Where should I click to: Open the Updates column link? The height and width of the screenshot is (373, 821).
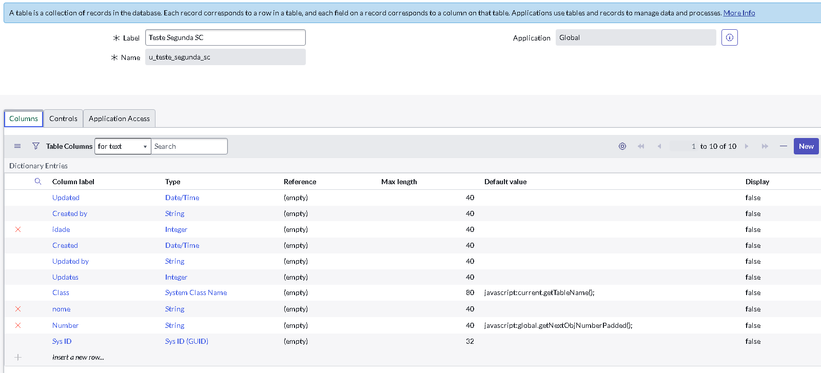click(x=65, y=277)
